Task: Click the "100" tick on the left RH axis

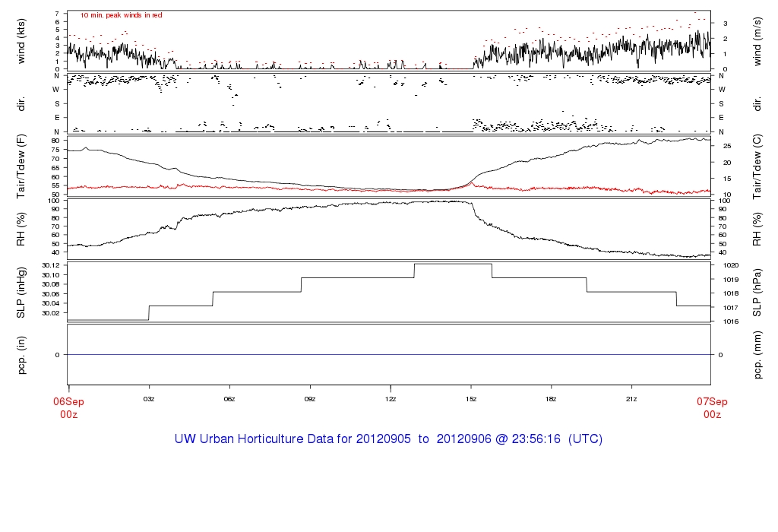Action: 54,201
